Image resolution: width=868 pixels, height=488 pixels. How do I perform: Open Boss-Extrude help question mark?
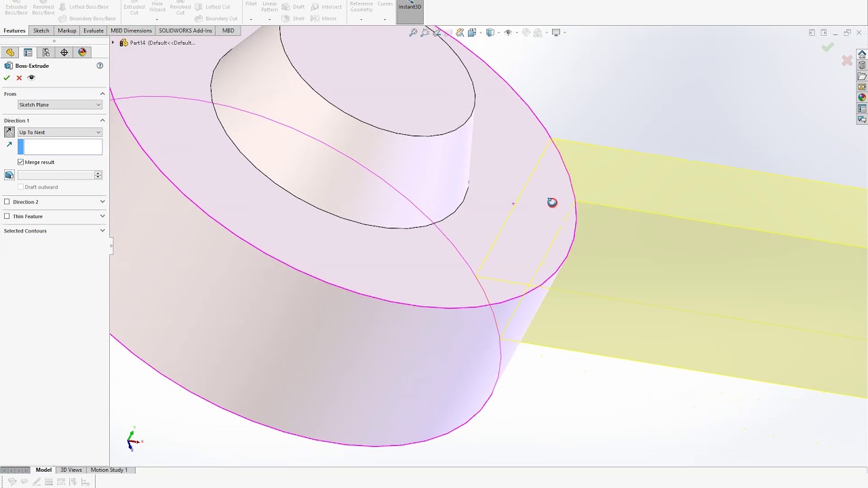100,66
